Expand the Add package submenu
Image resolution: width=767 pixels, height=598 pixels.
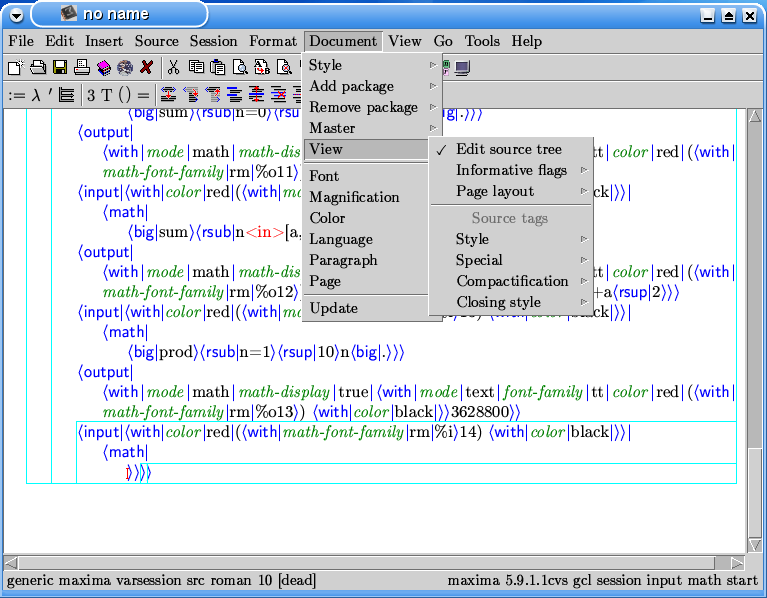click(x=372, y=86)
